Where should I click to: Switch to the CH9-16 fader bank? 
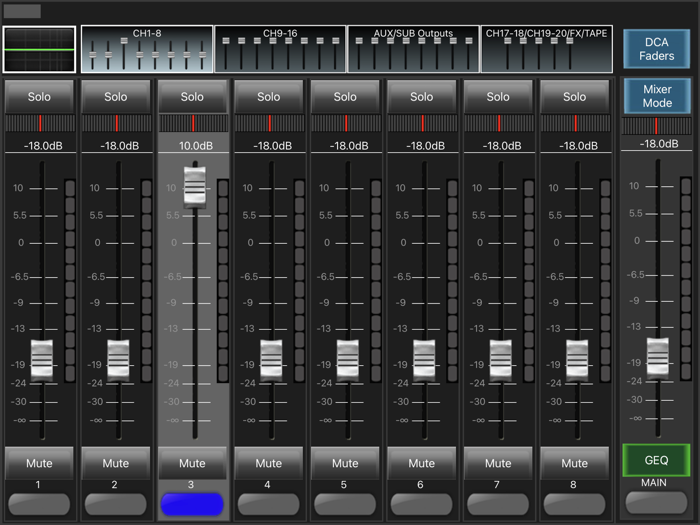click(280, 49)
